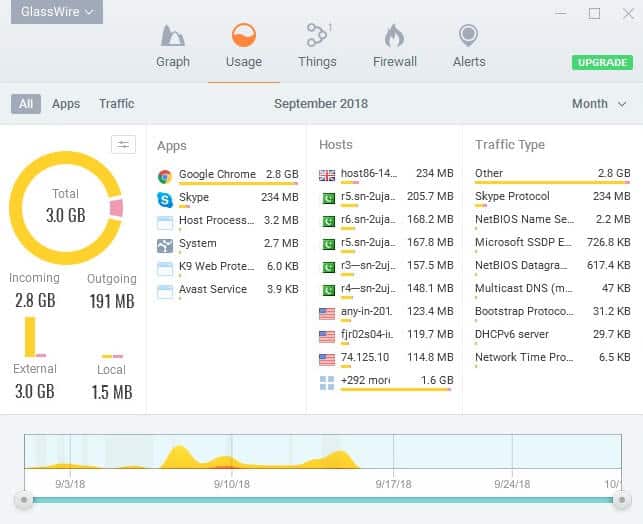Screen dimensions: 643x524
Task: Click the Skype app icon
Action: click(x=165, y=200)
